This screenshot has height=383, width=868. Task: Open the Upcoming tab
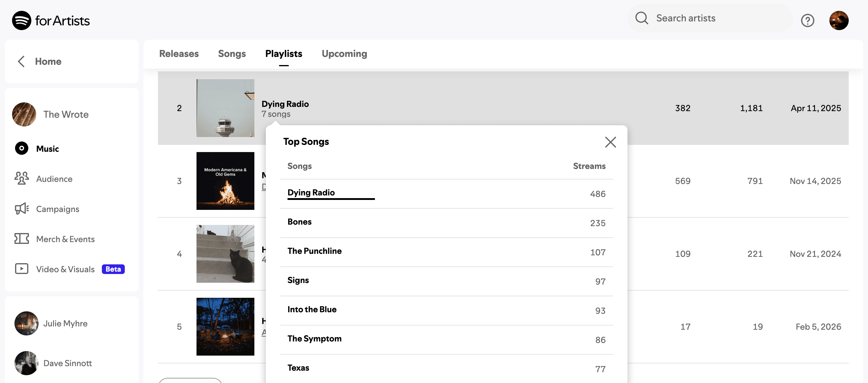(344, 54)
